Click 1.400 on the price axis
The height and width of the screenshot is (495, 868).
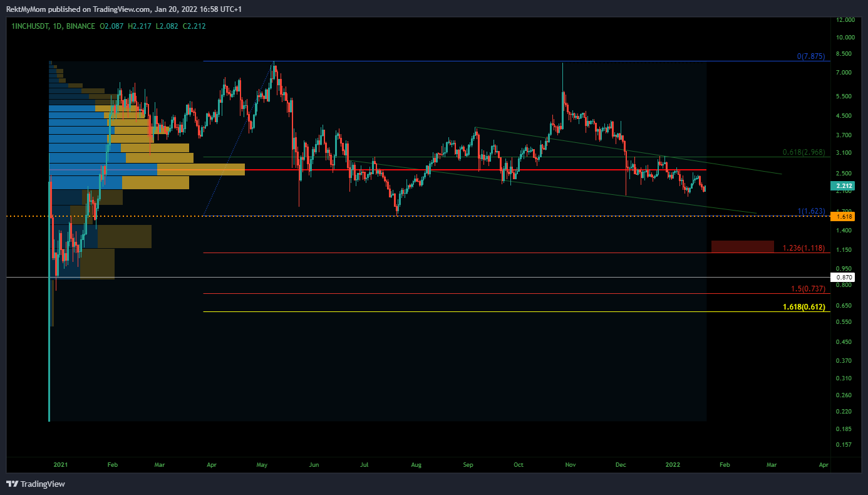[845, 231]
